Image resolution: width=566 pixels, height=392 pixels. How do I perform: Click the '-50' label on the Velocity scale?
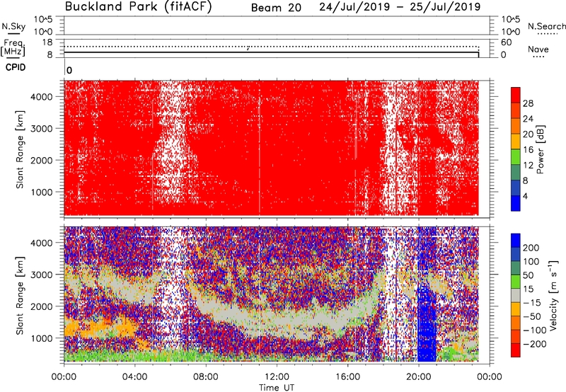coord(532,316)
